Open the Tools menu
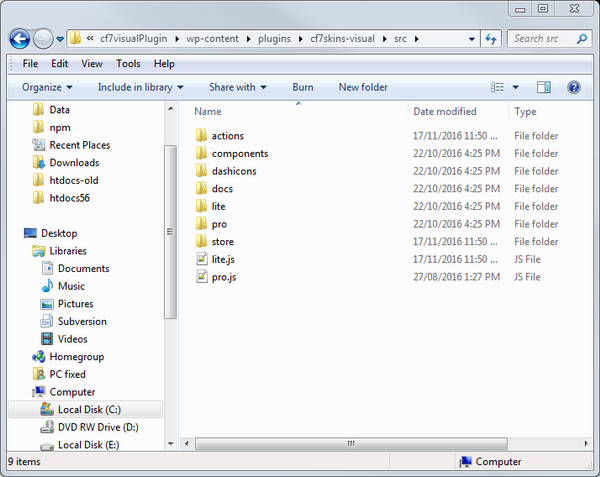The width and height of the screenshot is (600, 477). [x=127, y=64]
